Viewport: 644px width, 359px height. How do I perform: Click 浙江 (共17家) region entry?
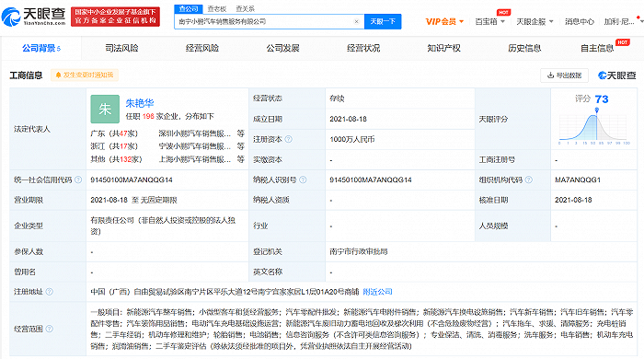[x=114, y=146]
